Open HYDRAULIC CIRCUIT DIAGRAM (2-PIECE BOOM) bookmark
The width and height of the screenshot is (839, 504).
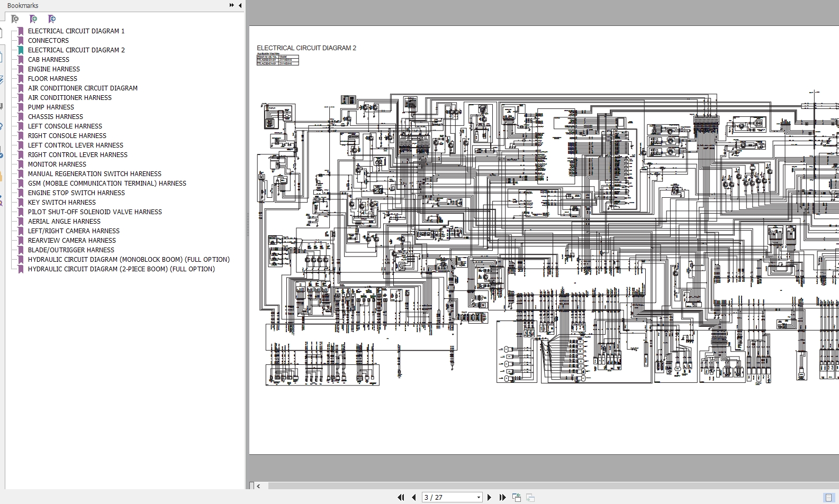(x=121, y=269)
